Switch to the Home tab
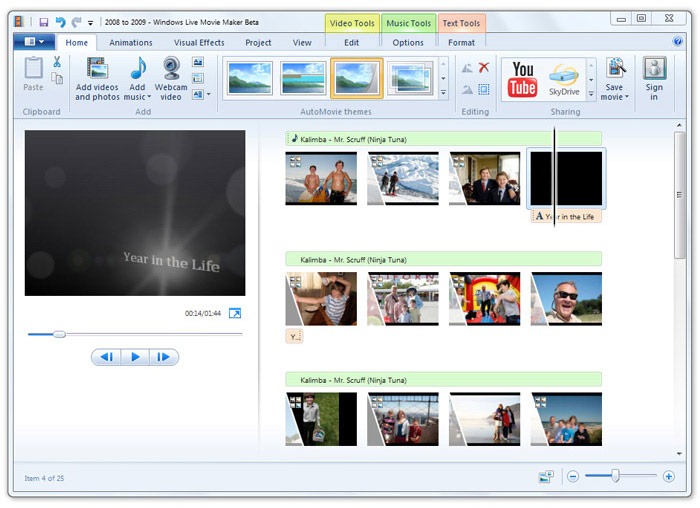 (x=76, y=42)
